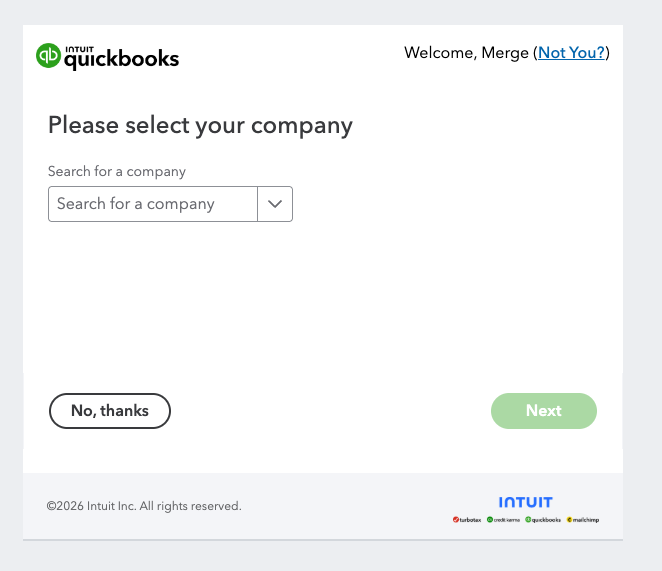
Task: Click the Mailchimp logo in the footer
Action: point(582,520)
